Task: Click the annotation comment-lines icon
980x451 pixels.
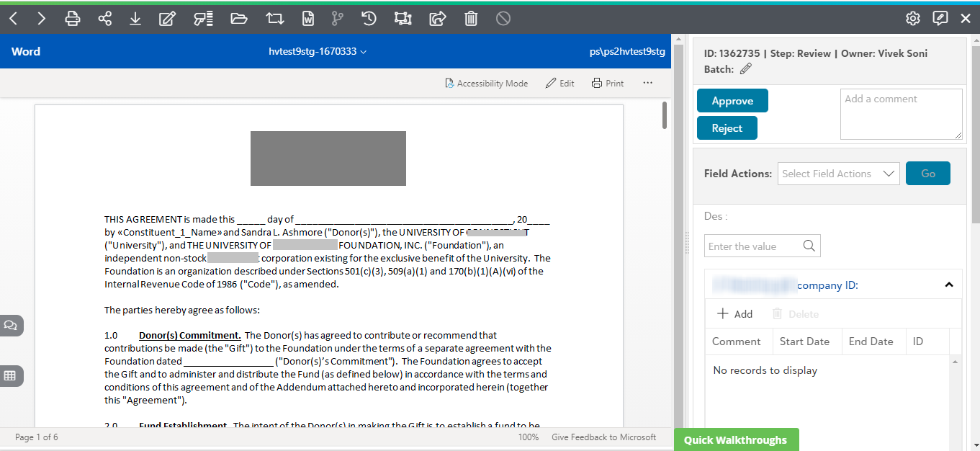Action: click(204, 19)
